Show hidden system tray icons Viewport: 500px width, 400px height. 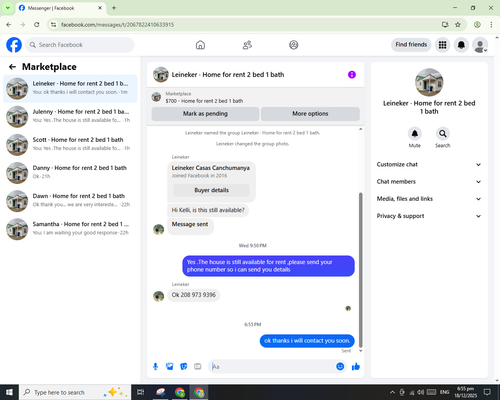pos(392,392)
